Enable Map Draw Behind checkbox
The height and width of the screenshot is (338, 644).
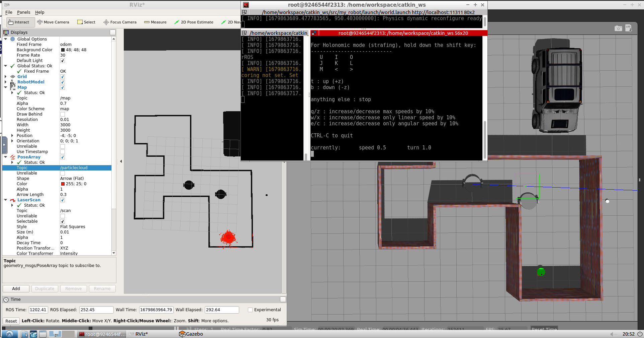[x=62, y=114]
